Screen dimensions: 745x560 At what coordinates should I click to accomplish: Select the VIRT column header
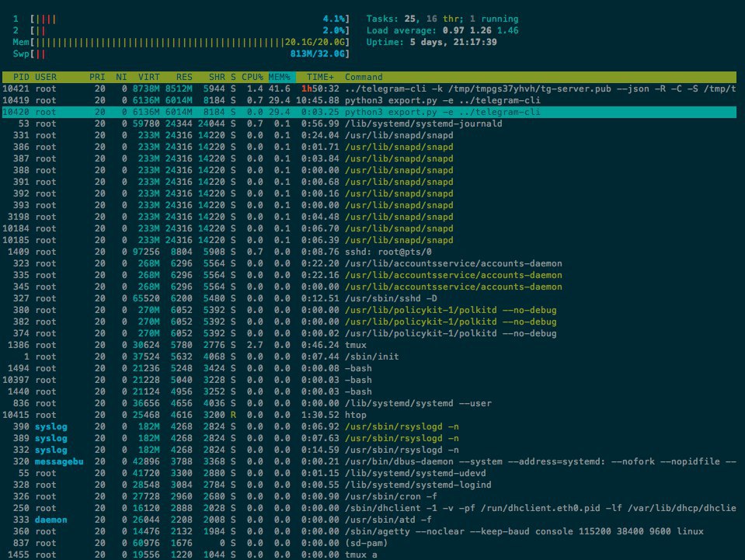point(148,77)
